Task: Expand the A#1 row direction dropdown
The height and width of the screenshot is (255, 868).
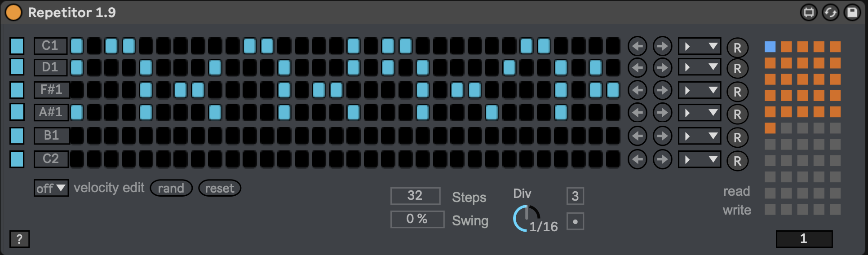Action: pos(699,113)
